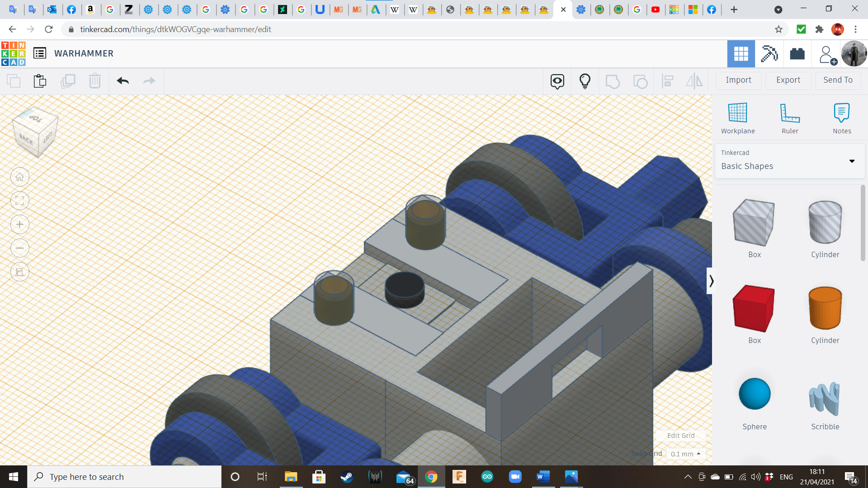This screenshot has height=488, width=868.
Task: Open the Steam app in taskbar
Action: (347, 477)
